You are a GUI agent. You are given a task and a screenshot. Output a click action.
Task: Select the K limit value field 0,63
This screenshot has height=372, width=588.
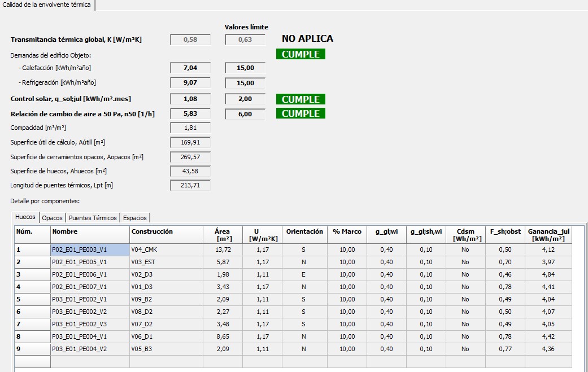[245, 40]
